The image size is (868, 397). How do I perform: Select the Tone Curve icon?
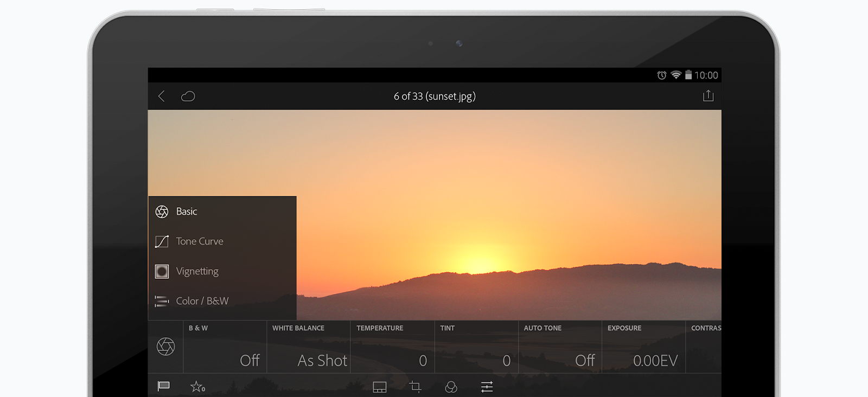(x=162, y=241)
